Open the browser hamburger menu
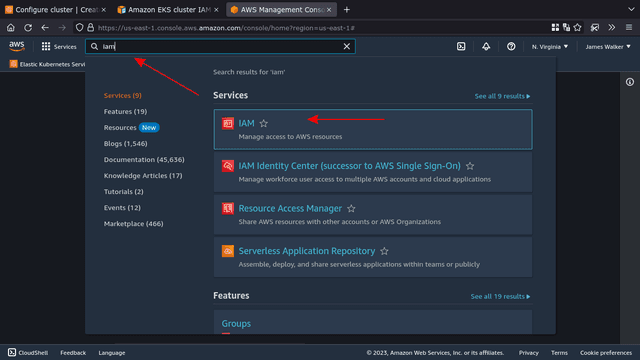This screenshot has width=640, height=360. click(629, 28)
